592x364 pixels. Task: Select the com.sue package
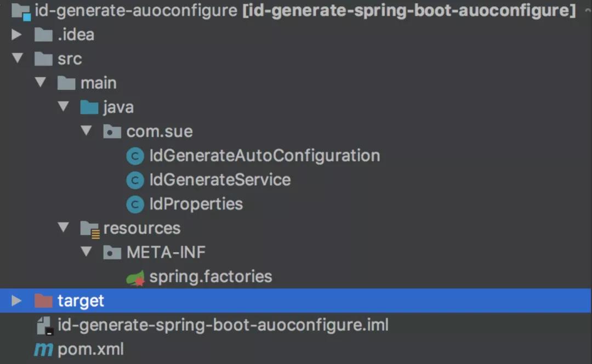tap(159, 131)
